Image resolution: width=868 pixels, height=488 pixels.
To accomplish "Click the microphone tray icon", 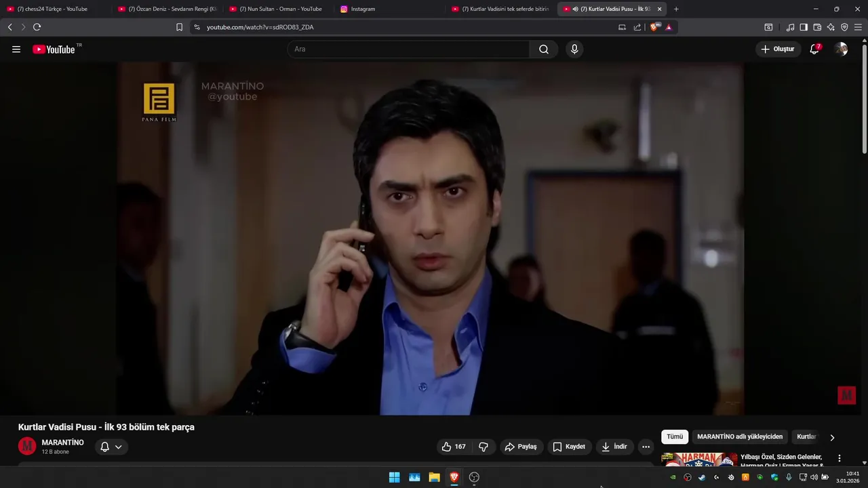I will click(789, 477).
